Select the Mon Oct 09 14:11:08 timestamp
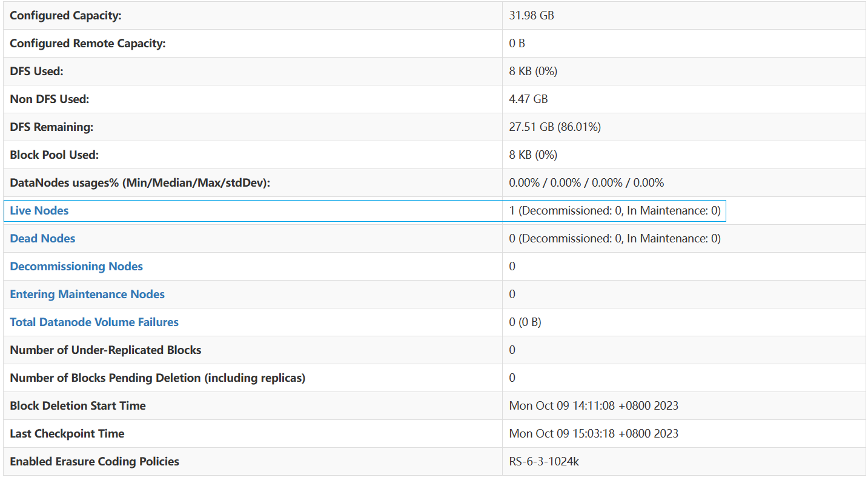Screen dimensions: 868x483 pos(594,406)
